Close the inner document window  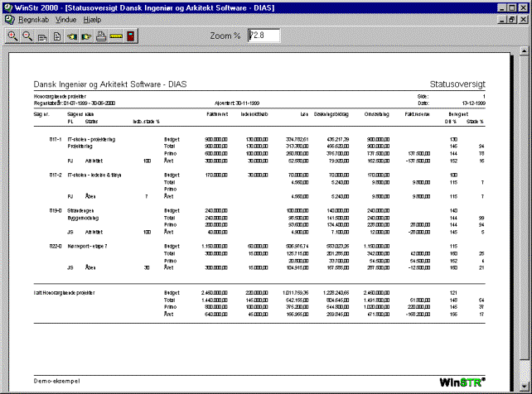coord(523,20)
